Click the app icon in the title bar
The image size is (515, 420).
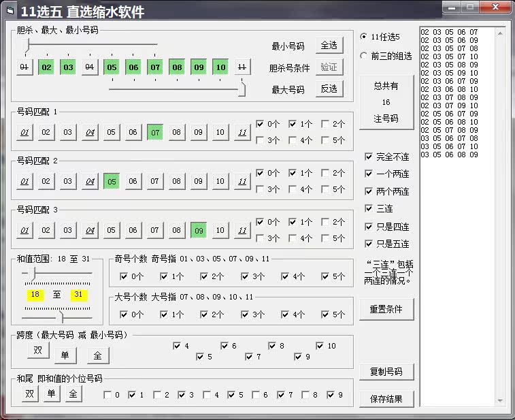tap(10, 11)
